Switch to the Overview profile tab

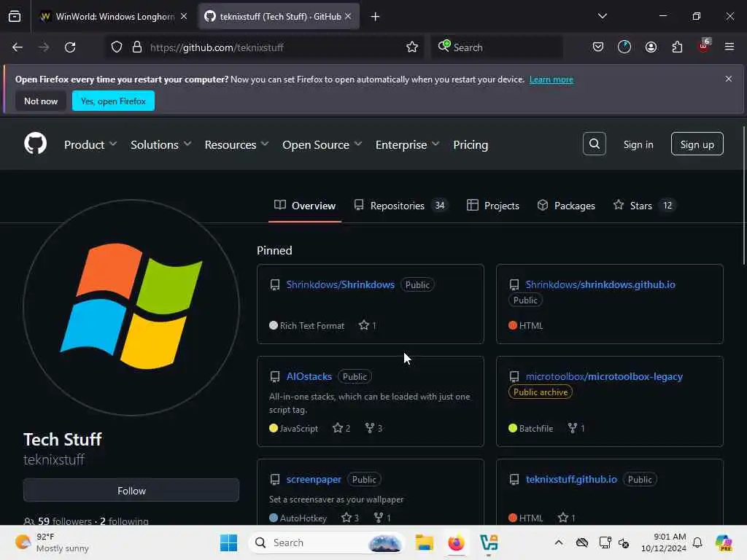point(305,205)
